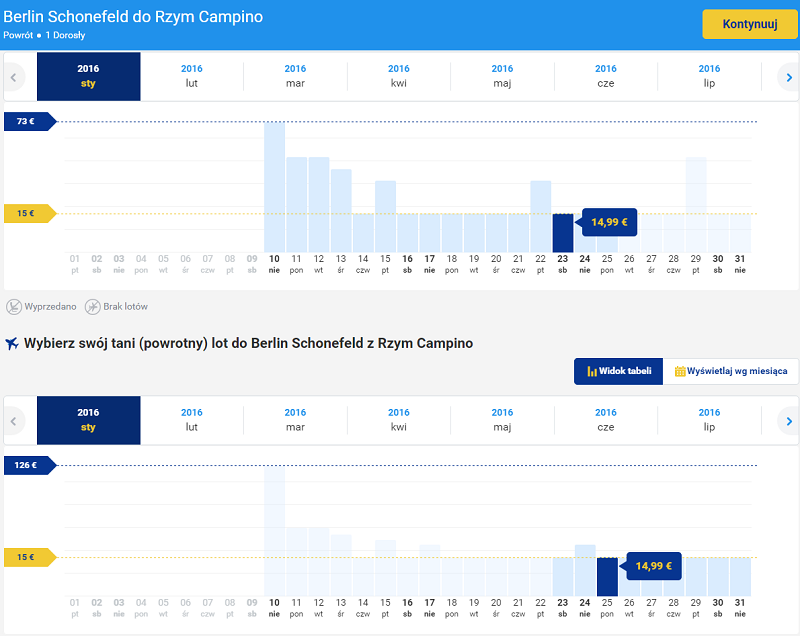The height and width of the screenshot is (636, 800).
Task: Click the airplane icon beside return flight heading
Action: 12,343
